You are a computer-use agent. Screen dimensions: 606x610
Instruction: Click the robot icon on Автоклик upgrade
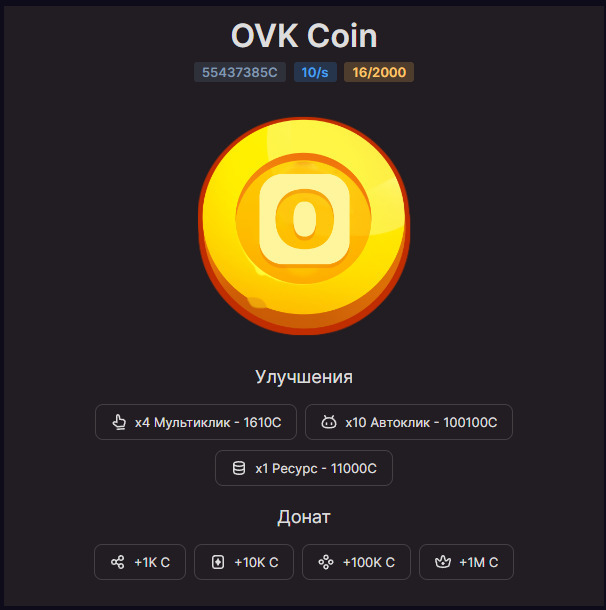[x=329, y=422]
